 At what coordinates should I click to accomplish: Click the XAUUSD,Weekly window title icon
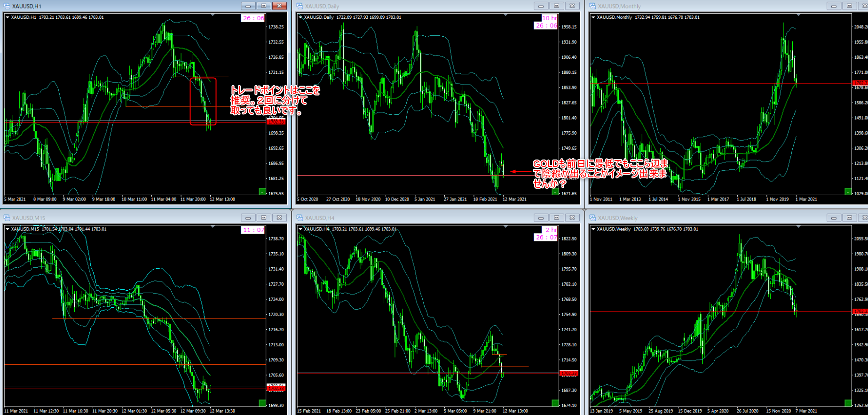coord(592,218)
